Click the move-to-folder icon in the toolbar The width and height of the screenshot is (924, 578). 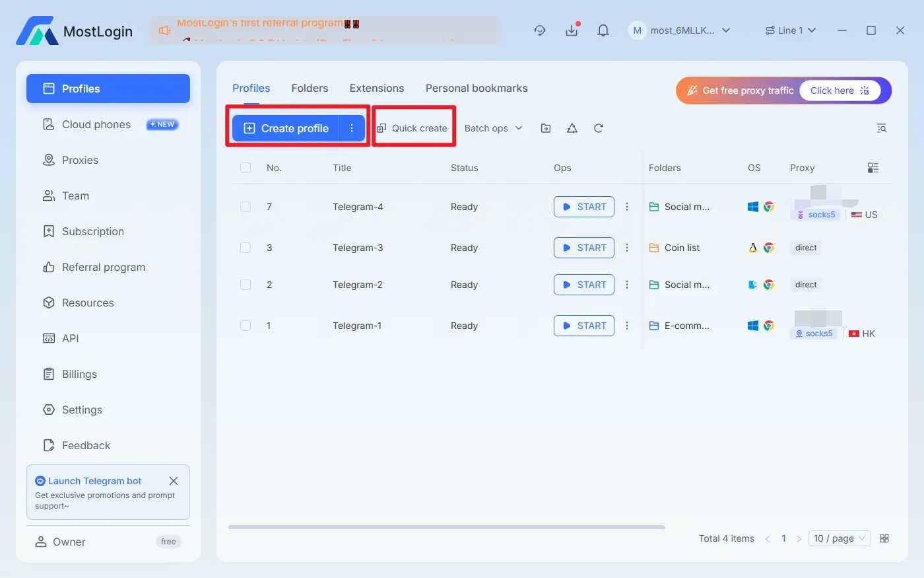[x=546, y=128]
